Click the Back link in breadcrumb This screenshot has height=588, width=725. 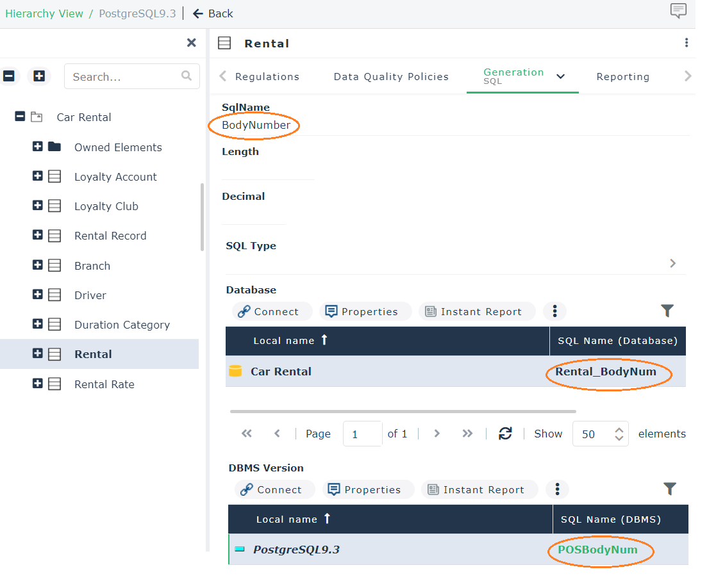(213, 13)
